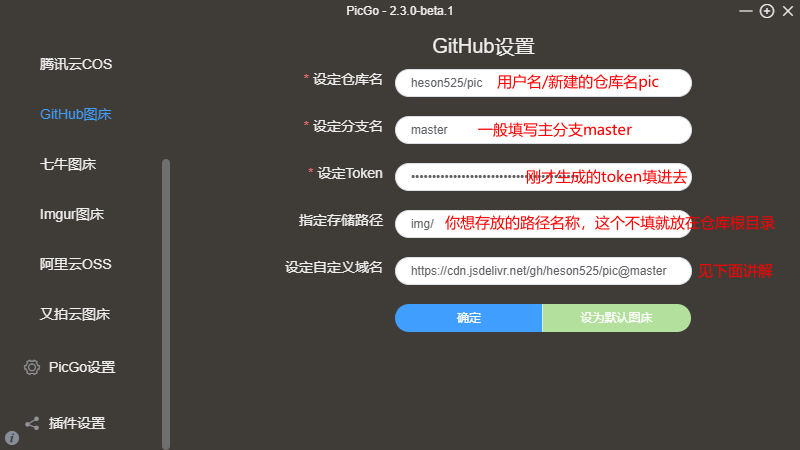This screenshot has width=800, height=450.
Task: Click the 设定Token label
Action: pos(350,173)
